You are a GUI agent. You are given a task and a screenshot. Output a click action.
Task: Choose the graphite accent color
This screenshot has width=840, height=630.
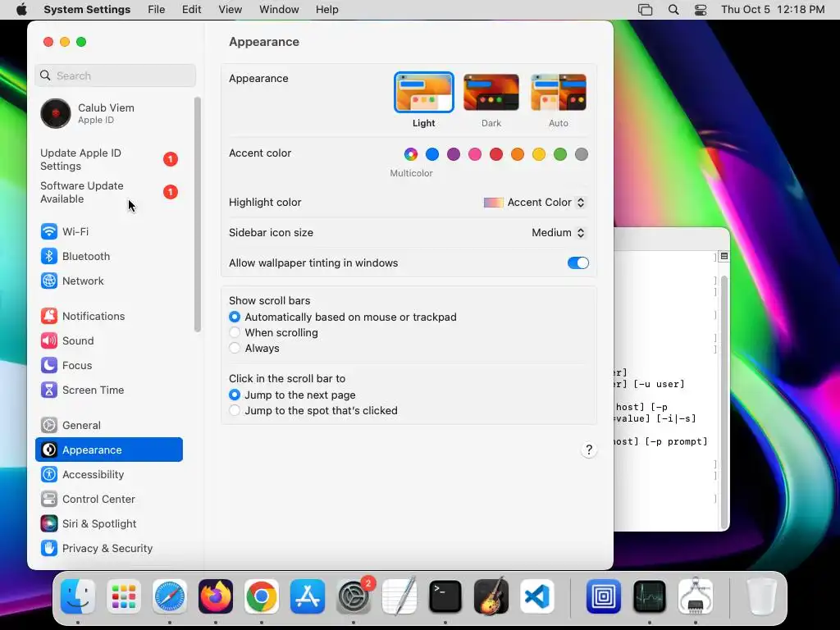coord(582,154)
